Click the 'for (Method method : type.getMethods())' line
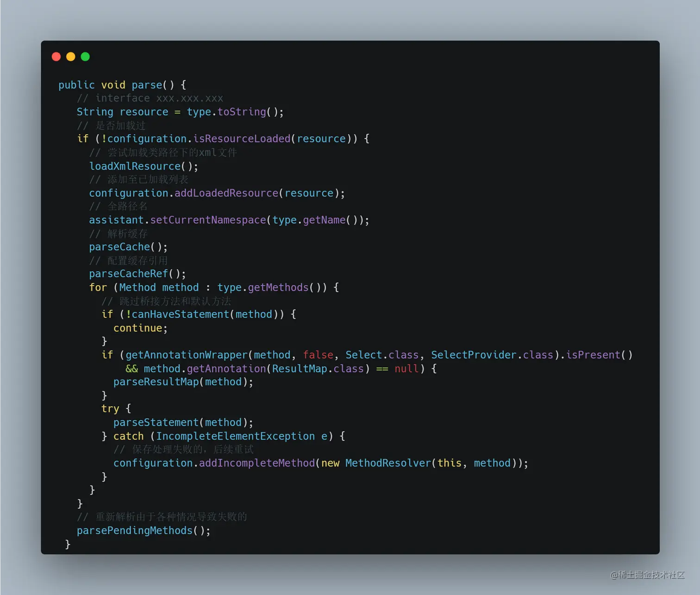The width and height of the screenshot is (700, 595). point(214,288)
